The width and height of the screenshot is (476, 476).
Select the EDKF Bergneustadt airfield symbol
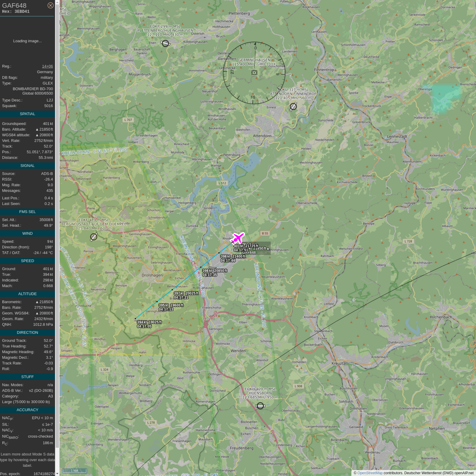pos(94,237)
